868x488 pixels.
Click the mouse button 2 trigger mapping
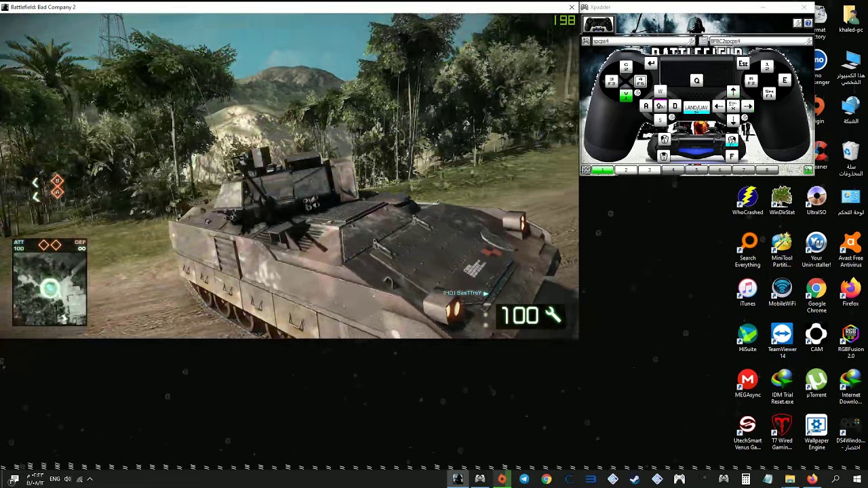(732, 140)
